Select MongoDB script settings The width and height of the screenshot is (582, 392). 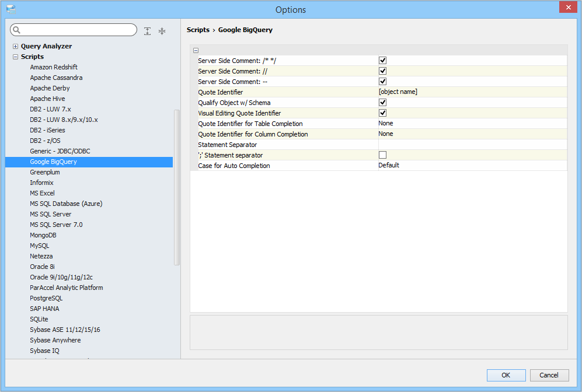43,235
